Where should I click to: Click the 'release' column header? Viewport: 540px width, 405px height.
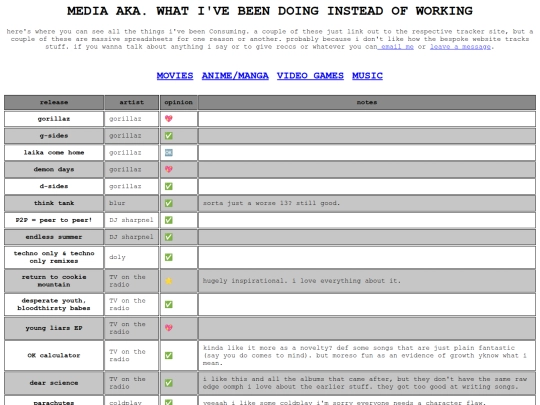click(54, 102)
